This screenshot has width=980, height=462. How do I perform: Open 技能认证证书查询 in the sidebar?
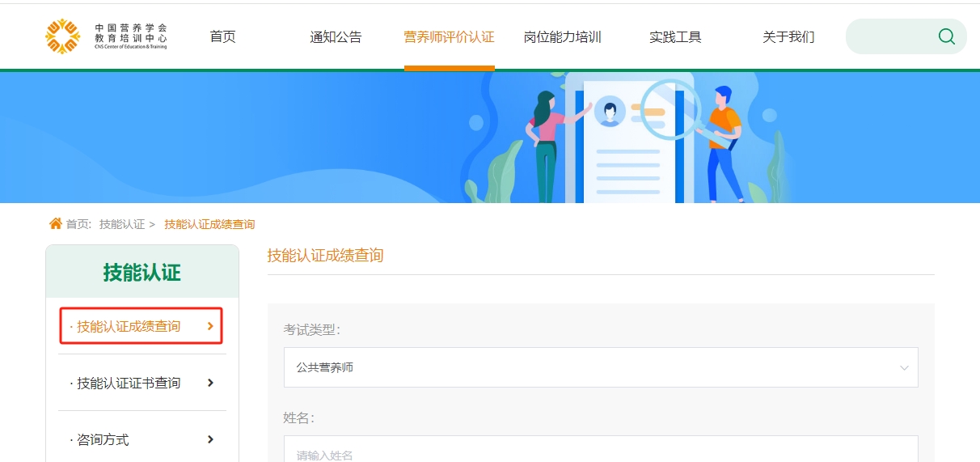(x=142, y=383)
